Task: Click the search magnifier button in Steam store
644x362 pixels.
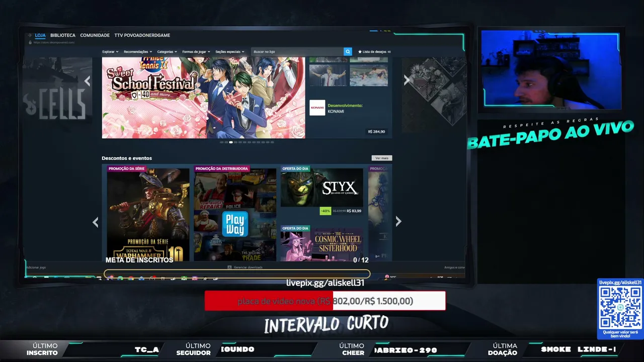Action: [x=348, y=52]
